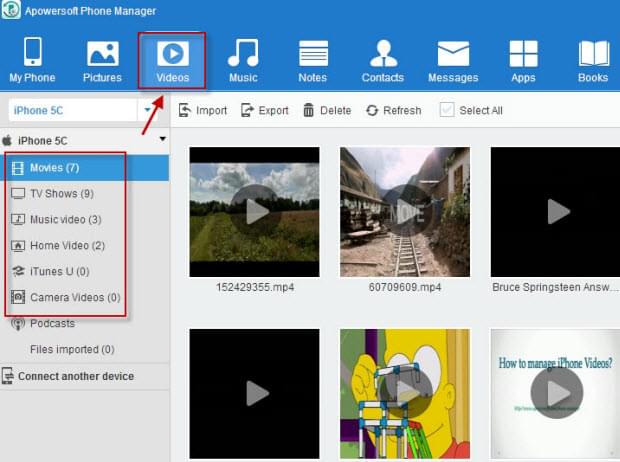Go to the Apps tab

coord(523,61)
